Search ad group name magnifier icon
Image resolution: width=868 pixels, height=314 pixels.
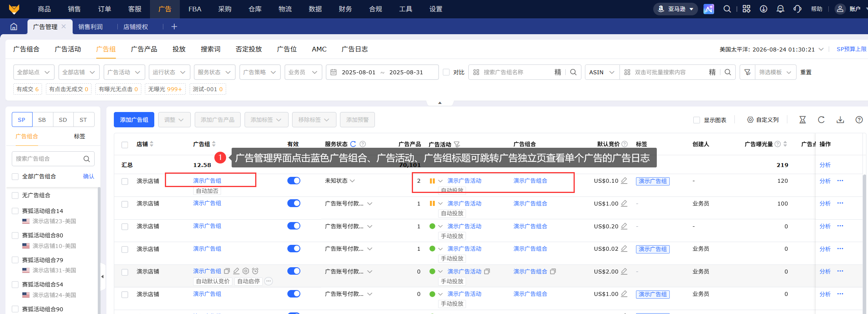(573, 72)
